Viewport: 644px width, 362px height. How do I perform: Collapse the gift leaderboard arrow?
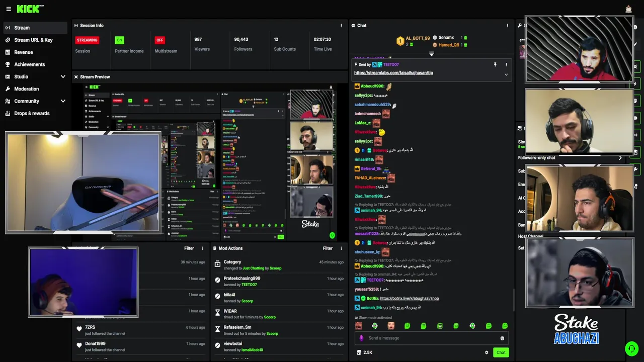point(431,53)
